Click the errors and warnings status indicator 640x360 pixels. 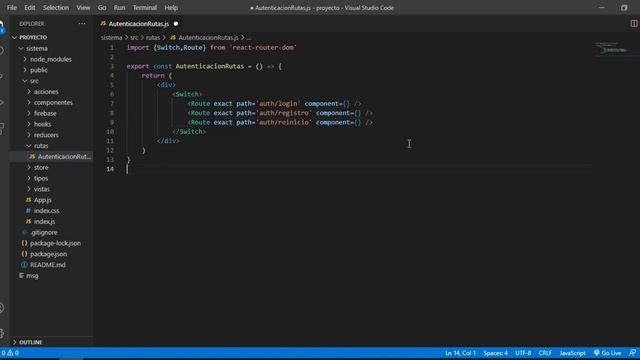coord(10,353)
